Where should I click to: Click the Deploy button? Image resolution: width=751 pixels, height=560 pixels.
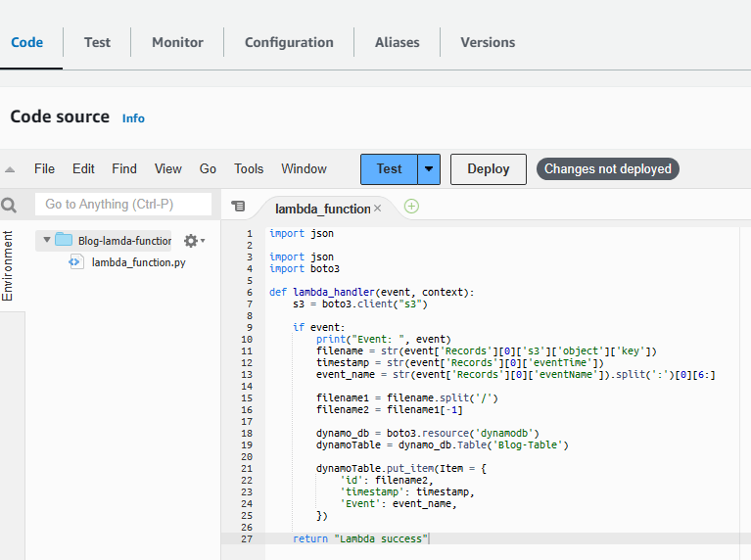488,168
